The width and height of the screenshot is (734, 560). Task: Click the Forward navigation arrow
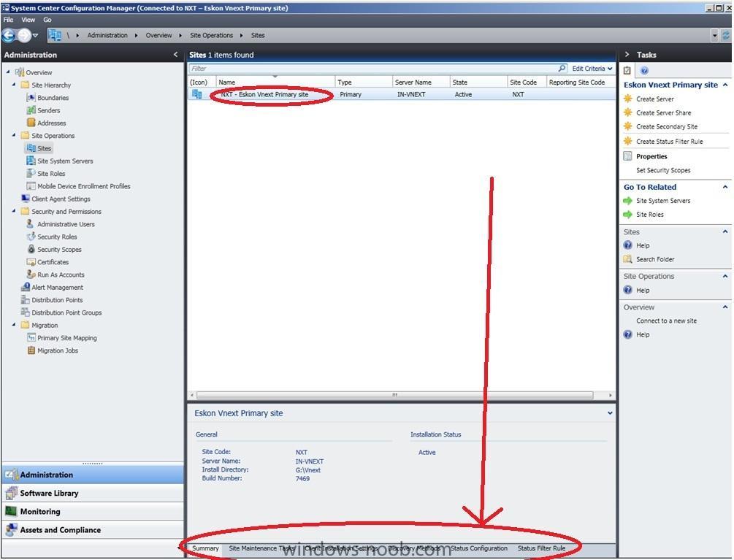(23, 35)
